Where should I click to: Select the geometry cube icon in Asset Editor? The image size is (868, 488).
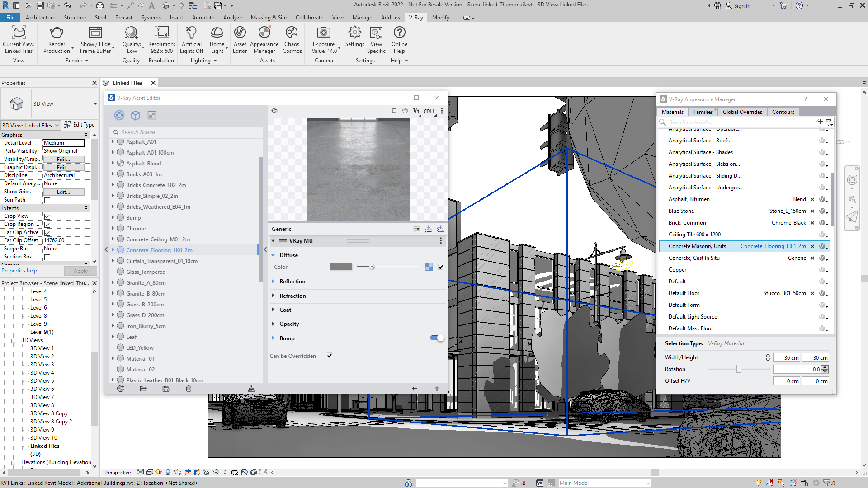coord(136,116)
